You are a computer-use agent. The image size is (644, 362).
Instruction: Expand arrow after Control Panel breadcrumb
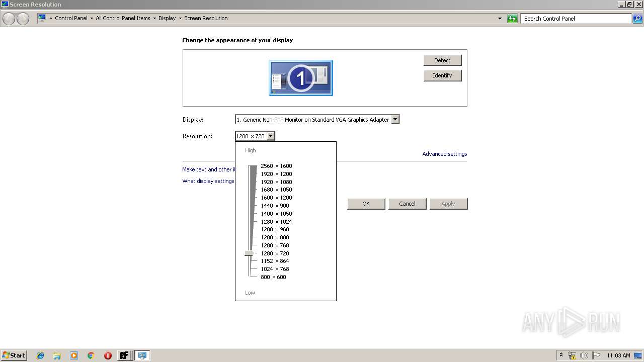(x=92, y=19)
